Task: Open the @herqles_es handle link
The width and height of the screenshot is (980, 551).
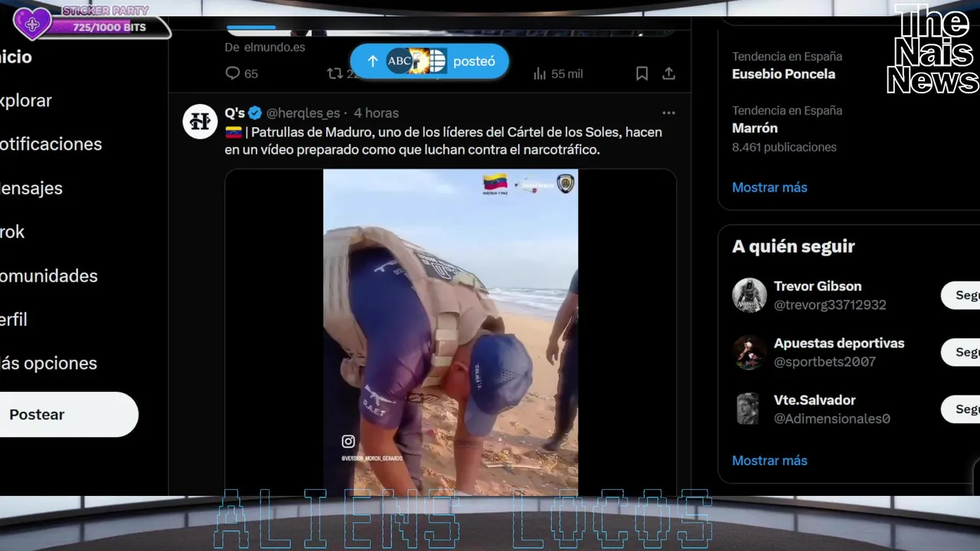Action: click(x=303, y=112)
